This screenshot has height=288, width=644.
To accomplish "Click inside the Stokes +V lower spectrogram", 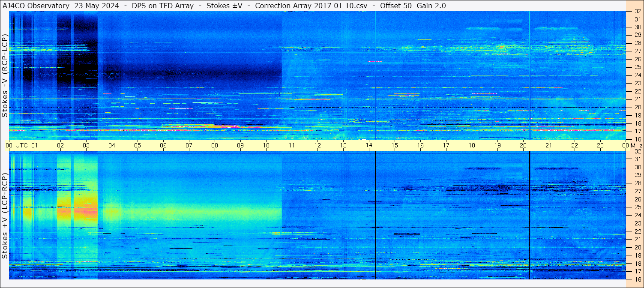I will [318, 215].
